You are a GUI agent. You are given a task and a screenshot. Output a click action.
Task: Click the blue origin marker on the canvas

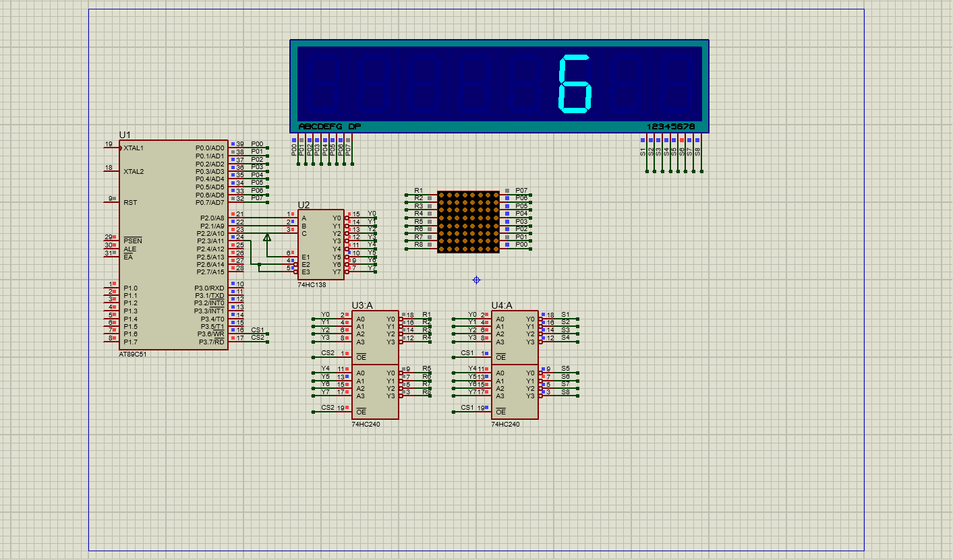476,280
